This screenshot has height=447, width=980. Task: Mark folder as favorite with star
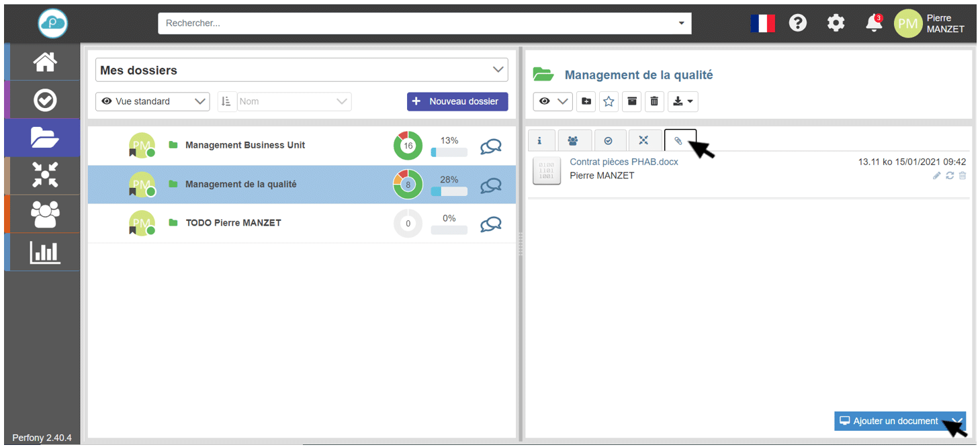click(609, 101)
